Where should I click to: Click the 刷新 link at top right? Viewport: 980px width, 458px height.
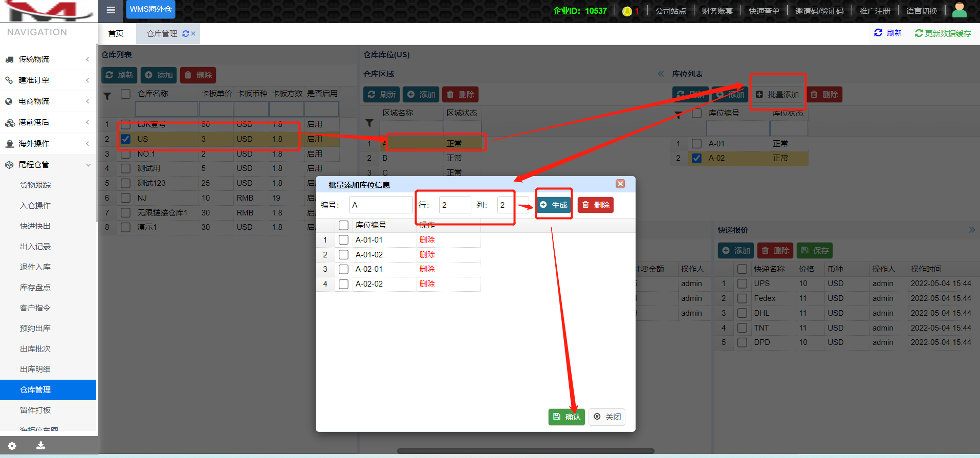pos(888,33)
